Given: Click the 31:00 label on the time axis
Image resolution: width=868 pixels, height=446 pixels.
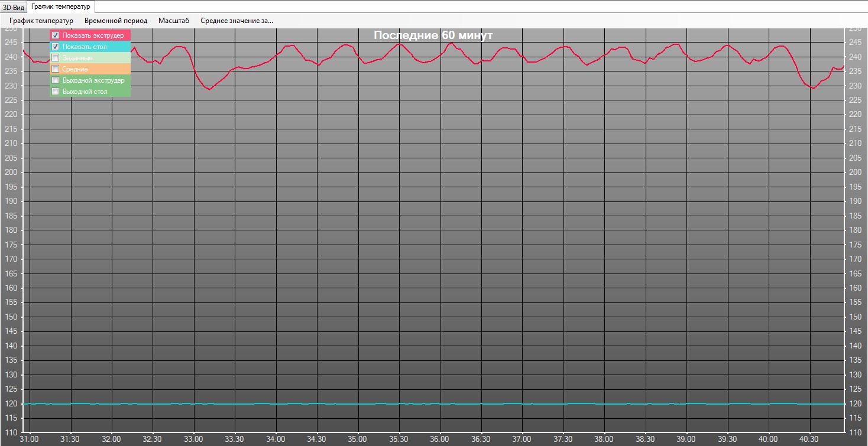Looking at the screenshot, I should 29,440.
